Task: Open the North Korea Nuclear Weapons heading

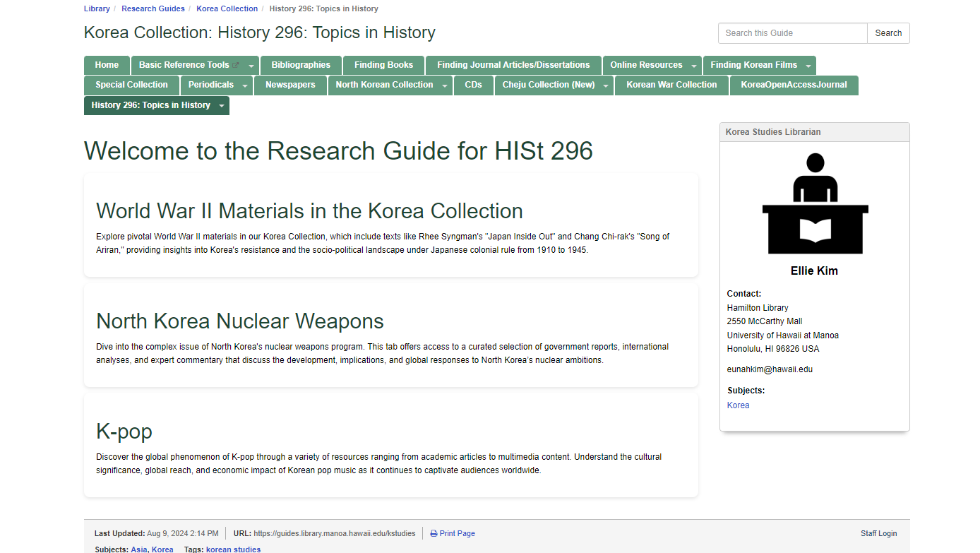Action: (x=240, y=321)
